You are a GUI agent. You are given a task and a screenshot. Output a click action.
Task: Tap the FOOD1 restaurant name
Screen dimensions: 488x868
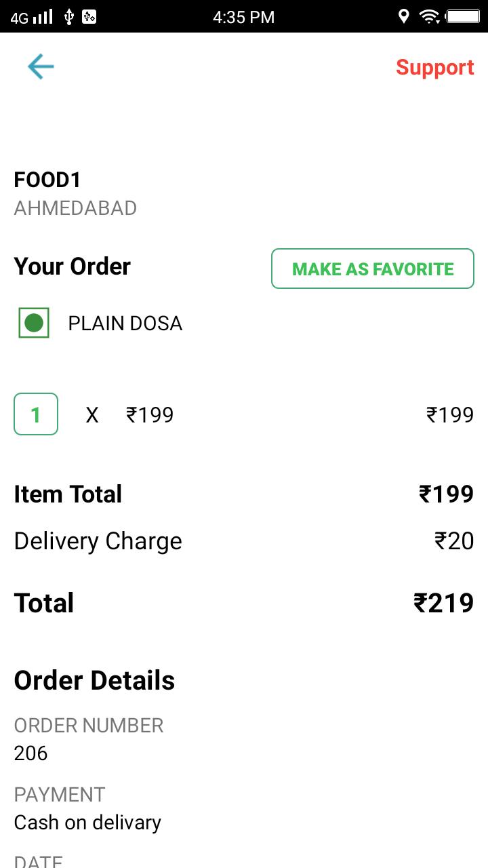(x=47, y=180)
